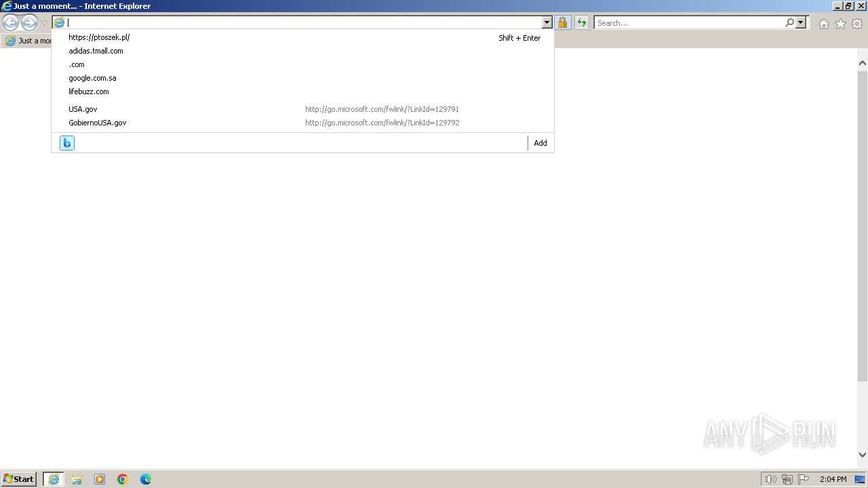This screenshot has width=868, height=488.
Task: Click the show desktop tray icon
Action: [860, 479]
